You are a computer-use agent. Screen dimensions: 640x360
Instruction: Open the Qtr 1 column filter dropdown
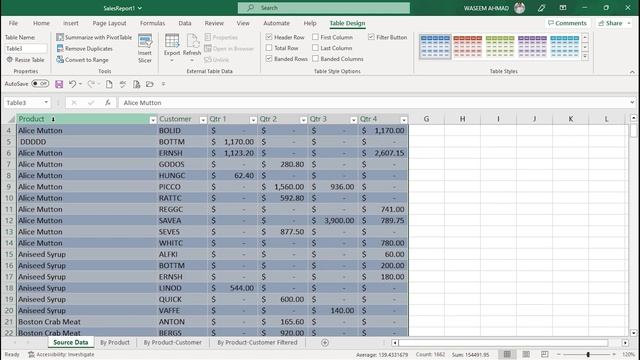point(253,120)
